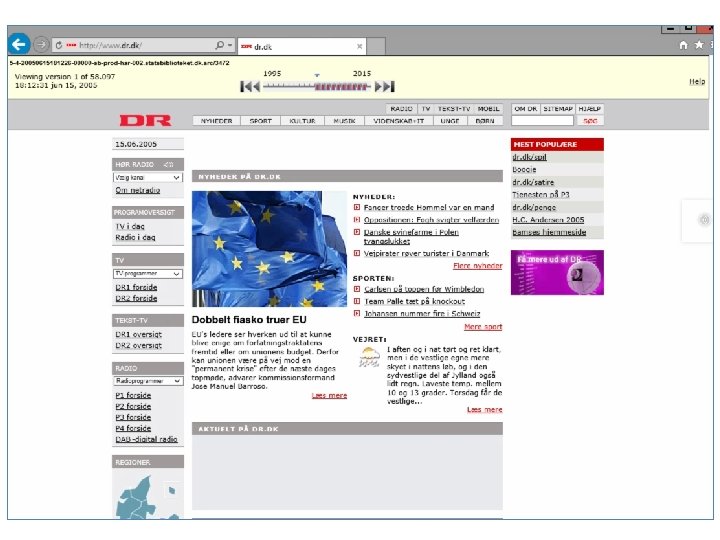Open a new blank tab
Viewport: 720px width, 540px height.
(x=376, y=46)
